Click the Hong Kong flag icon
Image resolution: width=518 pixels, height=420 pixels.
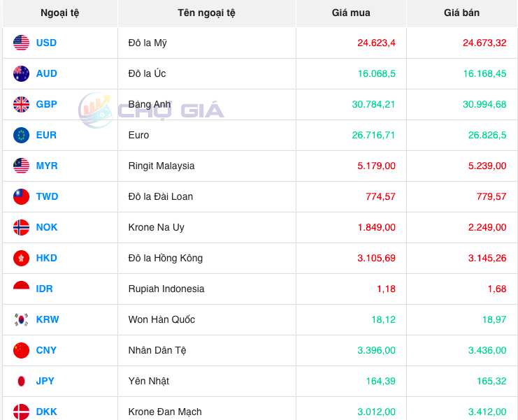click(x=21, y=258)
